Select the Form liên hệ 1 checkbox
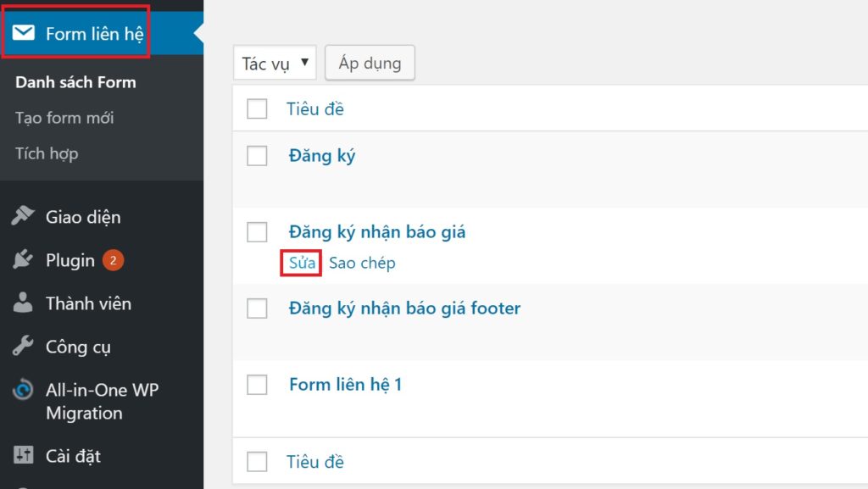Screen dimensions: 868x489 click(x=257, y=385)
